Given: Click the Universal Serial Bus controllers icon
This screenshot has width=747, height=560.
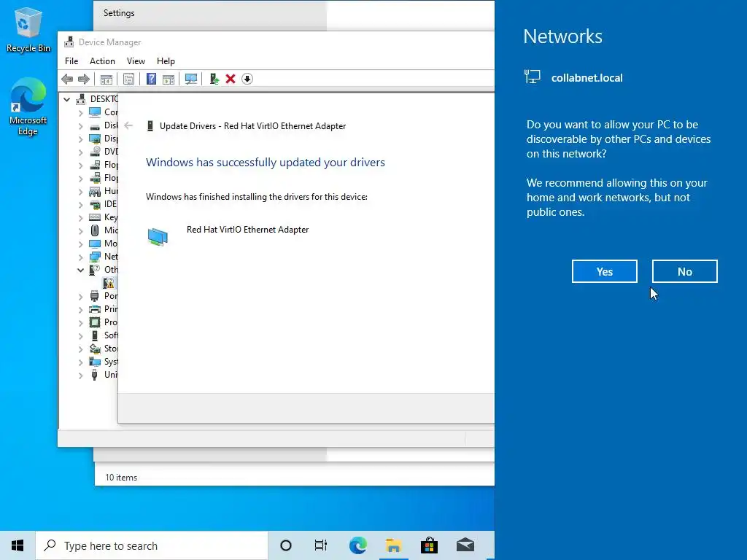Looking at the screenshot, I should pyautogui.click(x=96, y=375).
